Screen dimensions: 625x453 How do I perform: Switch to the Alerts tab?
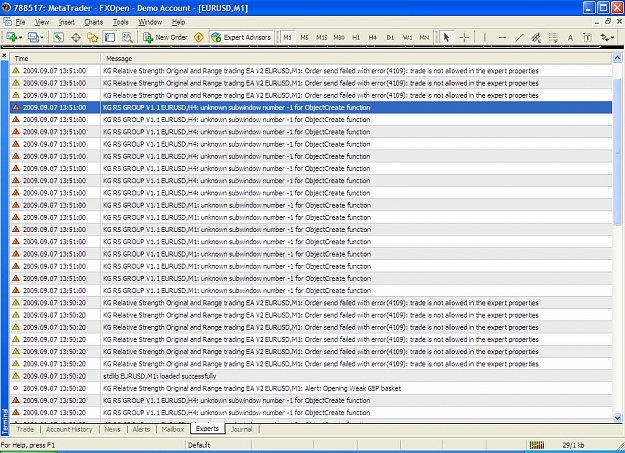(142, 429)
